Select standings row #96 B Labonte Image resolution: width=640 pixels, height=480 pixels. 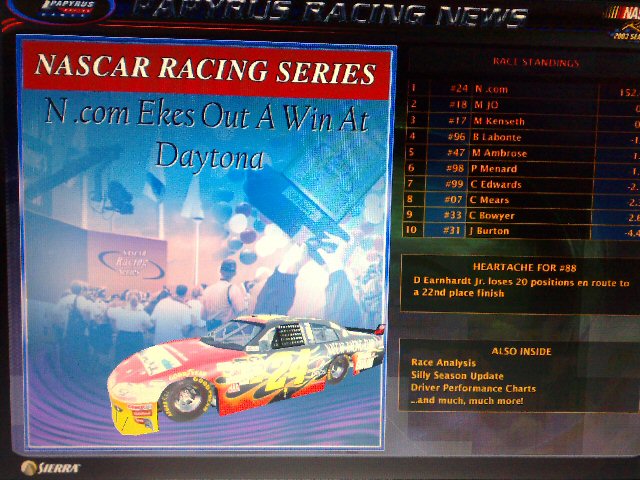click(522, 137)
